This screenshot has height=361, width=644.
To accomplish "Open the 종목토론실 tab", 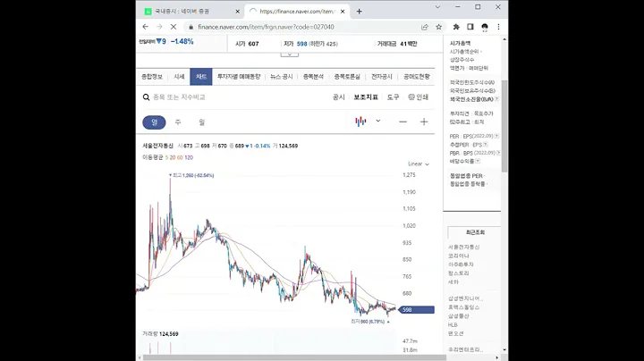I will point(347,77).
